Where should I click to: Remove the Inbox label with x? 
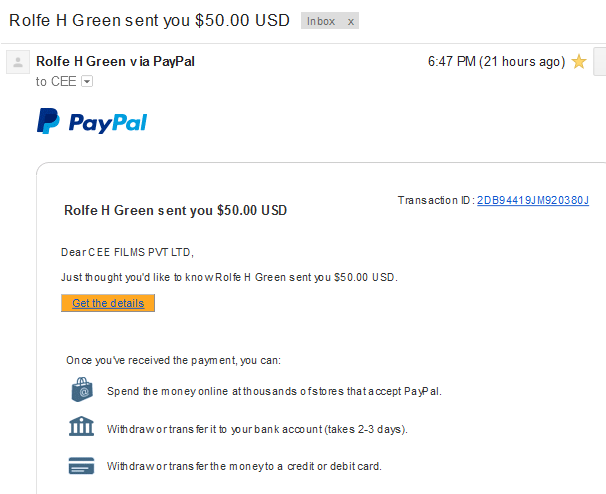pos(351,21)
